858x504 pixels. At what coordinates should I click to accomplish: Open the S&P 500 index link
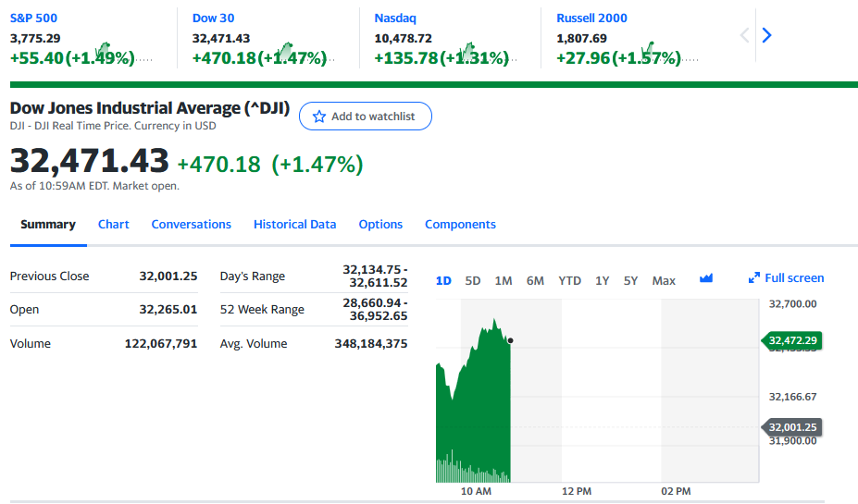[x=33, y=18]
